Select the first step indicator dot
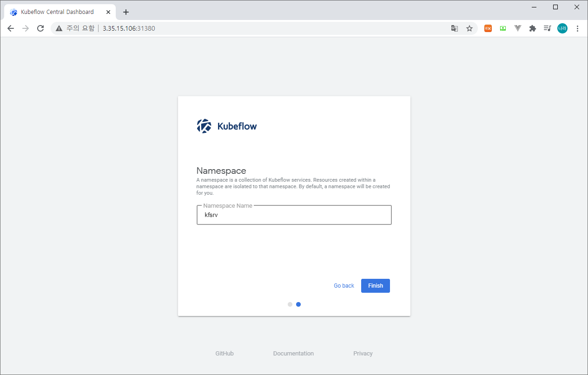This screenshot has height=375, width=588. point(290,304)
